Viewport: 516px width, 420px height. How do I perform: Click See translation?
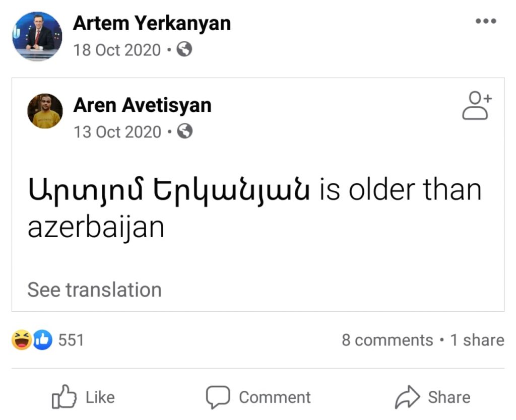point(94,290)
